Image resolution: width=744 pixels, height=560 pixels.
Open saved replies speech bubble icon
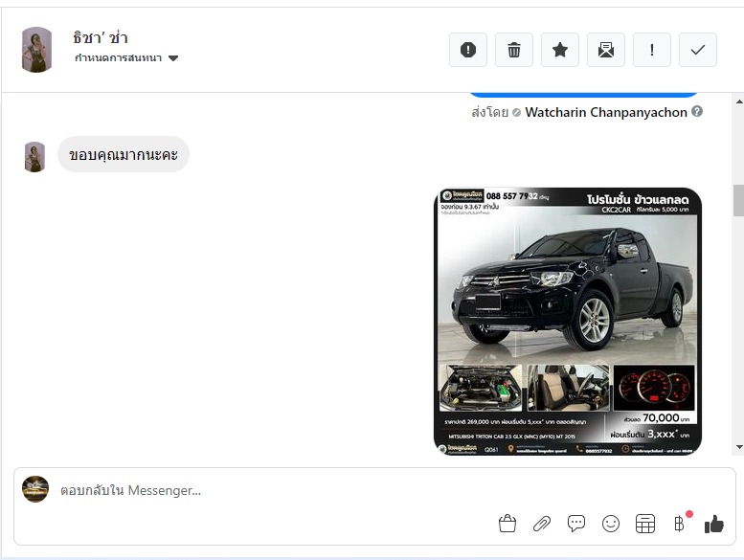click(576, 524)
